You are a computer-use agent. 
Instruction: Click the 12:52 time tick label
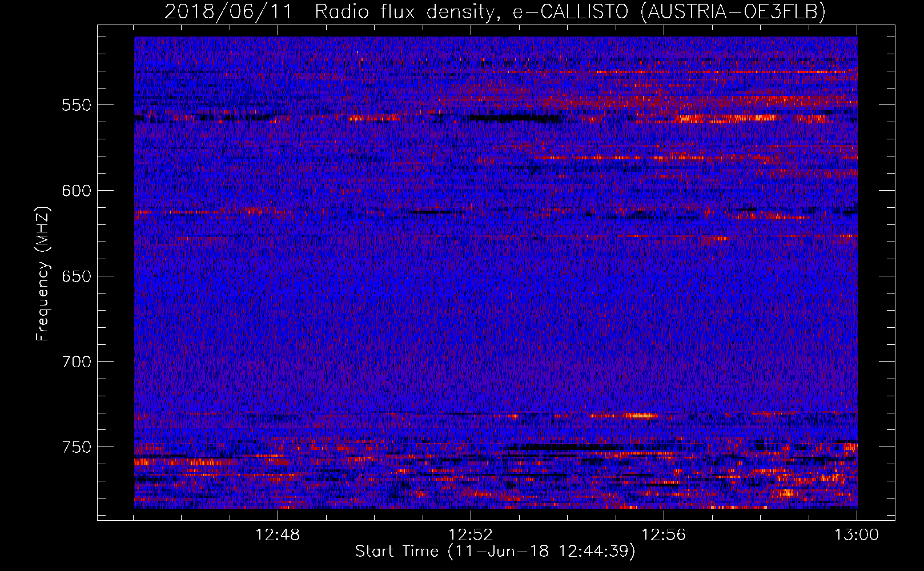pos(471,535)
